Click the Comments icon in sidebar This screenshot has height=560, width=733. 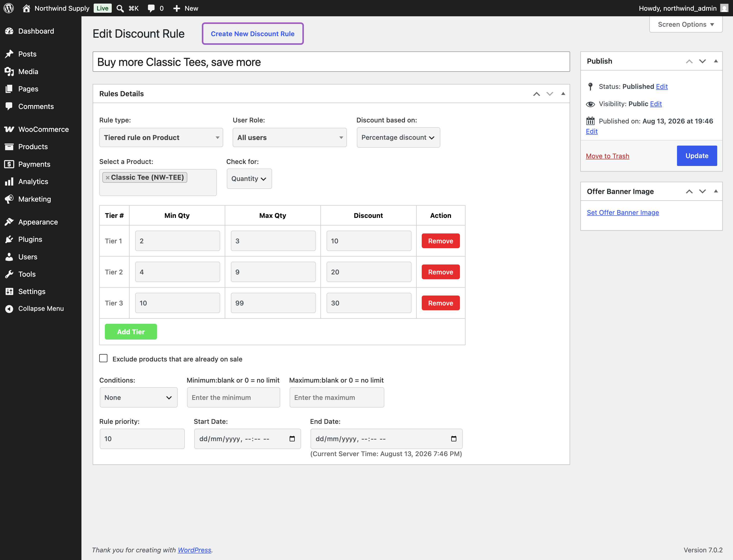click(9, 106)
